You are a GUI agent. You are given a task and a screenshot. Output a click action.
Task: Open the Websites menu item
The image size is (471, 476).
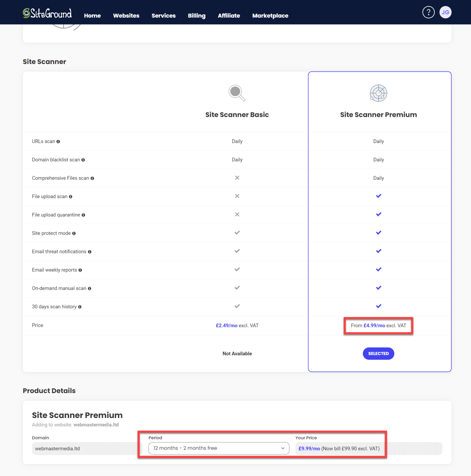tap(126, 15)
